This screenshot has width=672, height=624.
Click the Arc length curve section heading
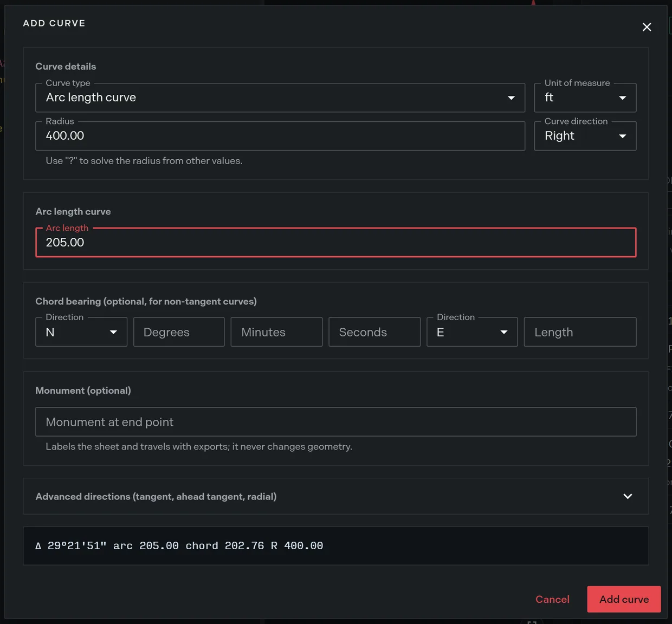[x=73, y=212]
